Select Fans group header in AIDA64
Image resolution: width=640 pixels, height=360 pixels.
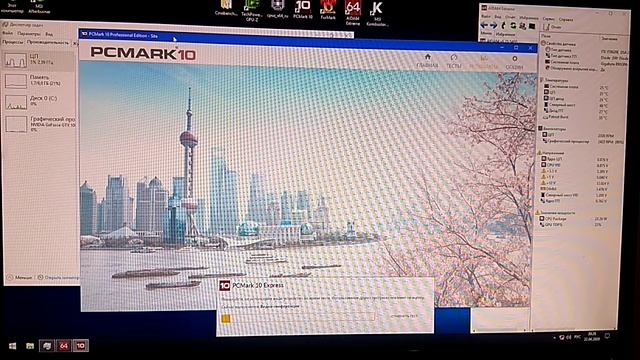[553, 129]
